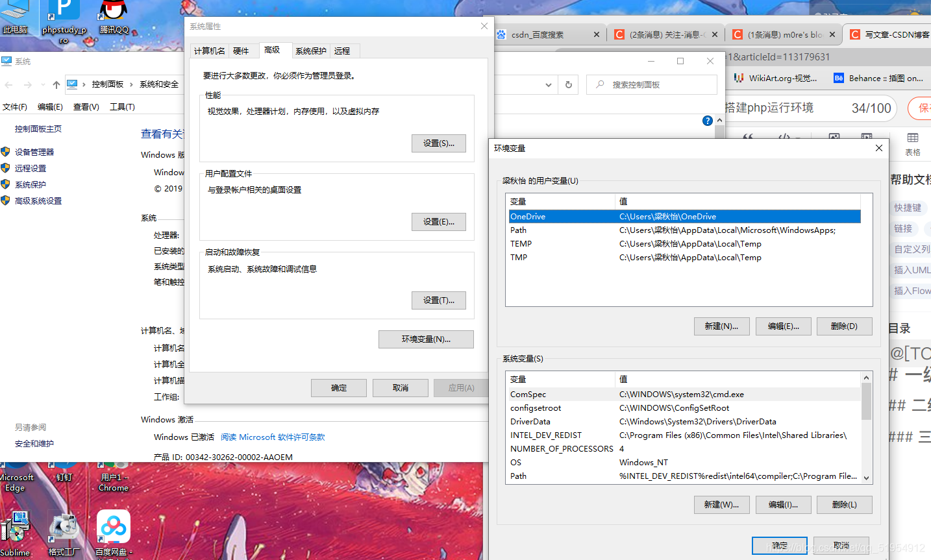
Task: Select the DriverData system variable row
Action: (x=685, y=422)
